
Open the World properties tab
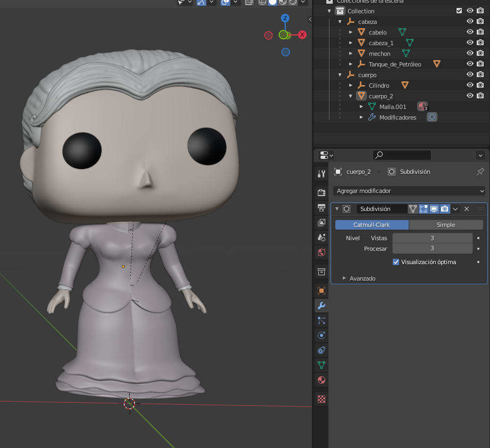click(321, 252)
